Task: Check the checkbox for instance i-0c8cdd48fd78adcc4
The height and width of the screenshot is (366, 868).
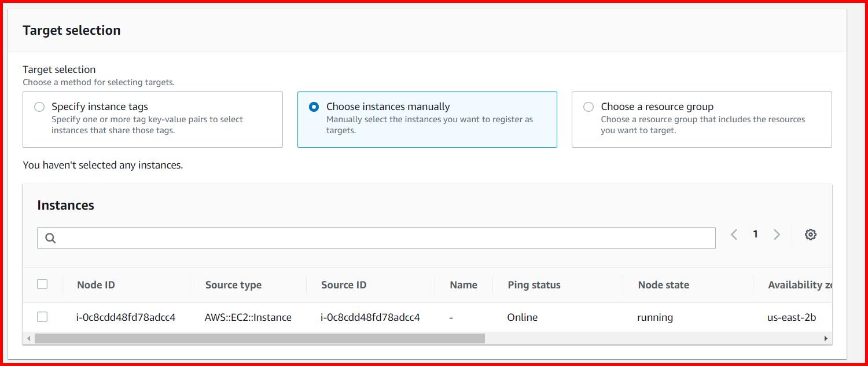Action: [42, 317]
